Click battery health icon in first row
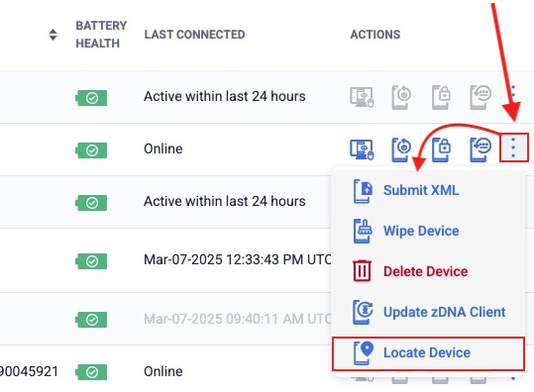 pyautogui.click(x=91, y=98)
